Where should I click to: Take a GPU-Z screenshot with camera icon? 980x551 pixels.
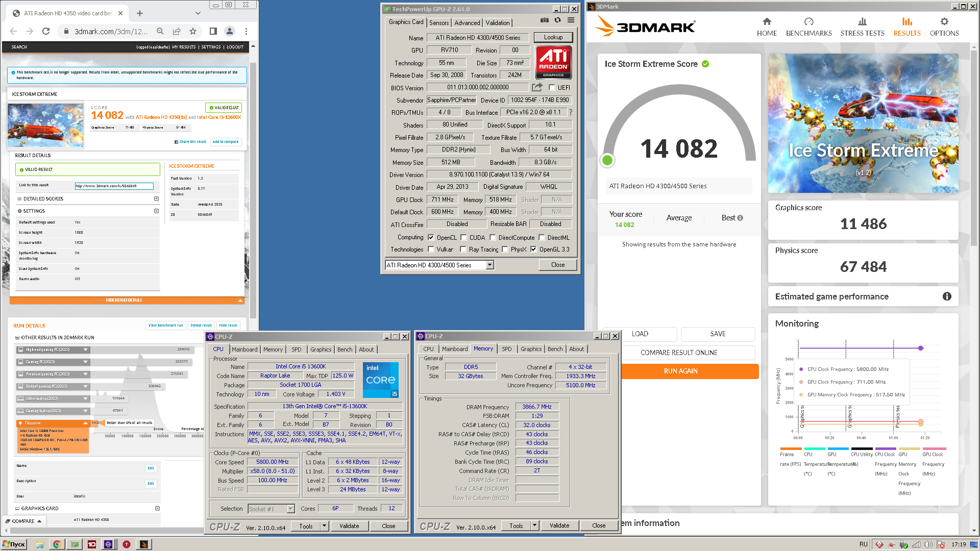click(545, 20)
